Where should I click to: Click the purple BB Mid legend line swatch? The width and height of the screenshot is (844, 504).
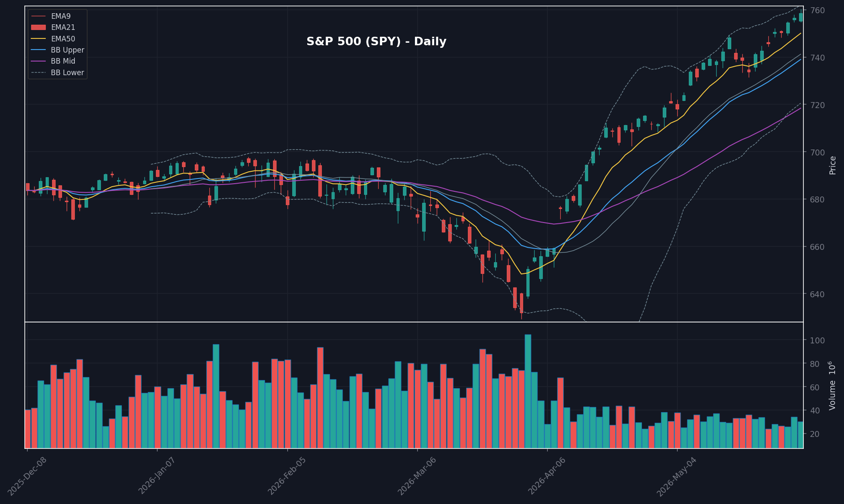pyautogui.click(x=38, y=61)
